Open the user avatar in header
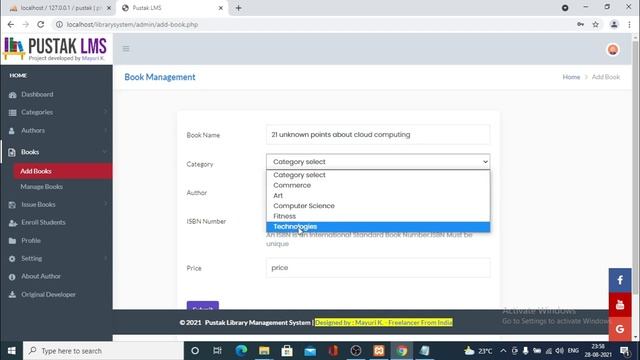640x360 pixels. pyautogui.click(x=613, y=49)
